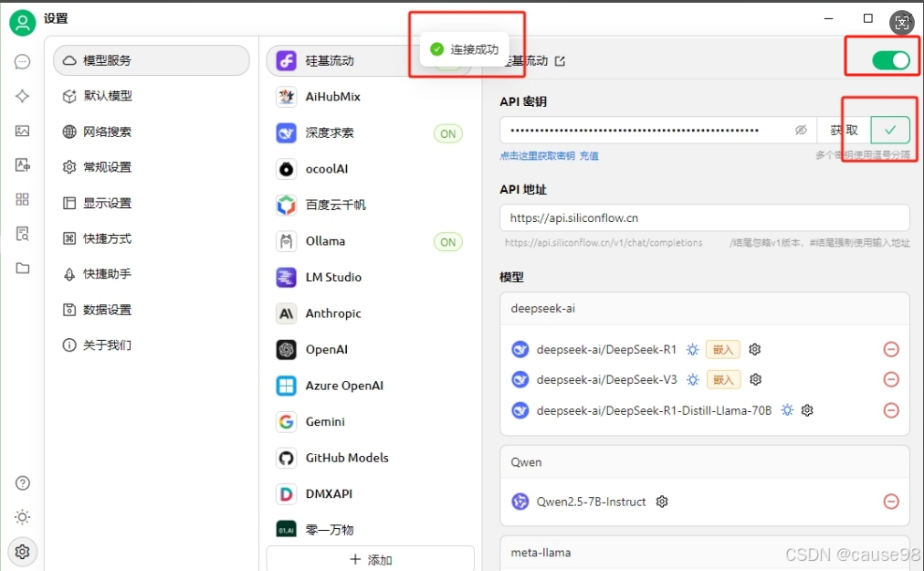Open the agents sparkle sidebar icon
This screenshot has height=571, width=924.
(x=23, y=96)
